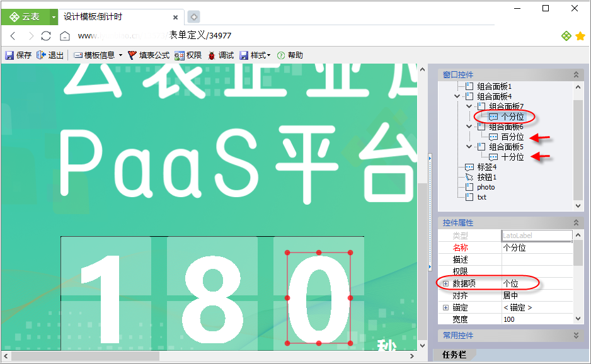Click the green diamond logo icon near star
This screenshot has height=364, width=591.
pos(566,36)
